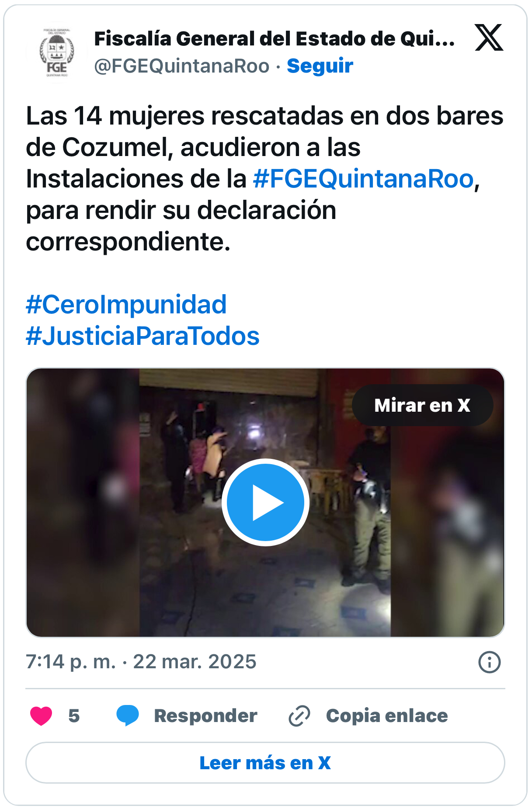The width and height of the screenshot is (532, 809).
Task: Play the embedded video
Action: [265, 502]
